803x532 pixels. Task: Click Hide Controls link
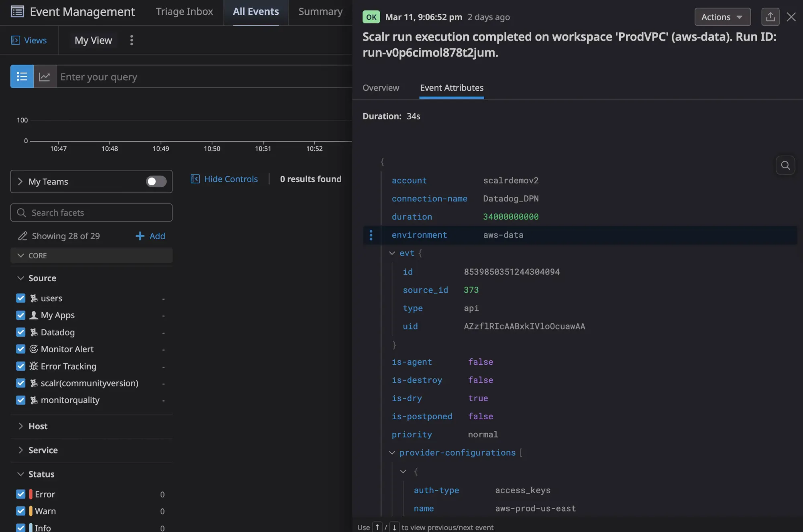click(x=230, y=179)
